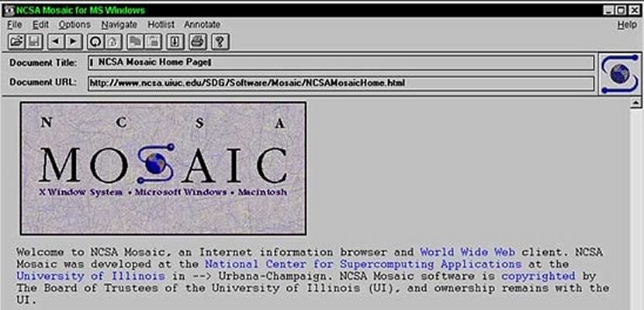Expand the Hotlist menu
This screenshot has height=310, width=644.
click(x=160, y=25)
